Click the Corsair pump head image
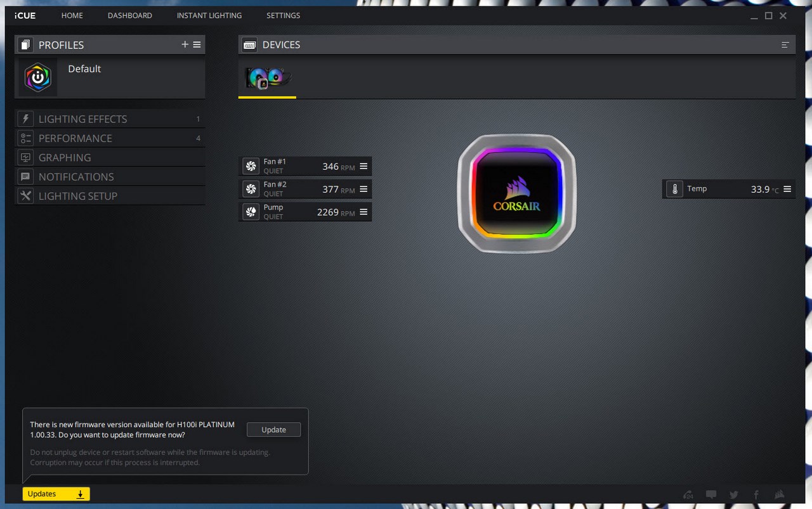Screen dimensions: 812x509 [x=517, y=193]
